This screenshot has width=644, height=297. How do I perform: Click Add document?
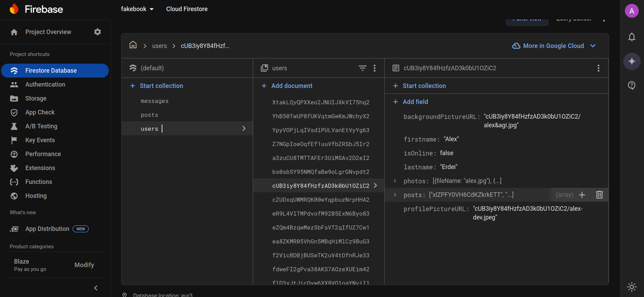[287, 86]
